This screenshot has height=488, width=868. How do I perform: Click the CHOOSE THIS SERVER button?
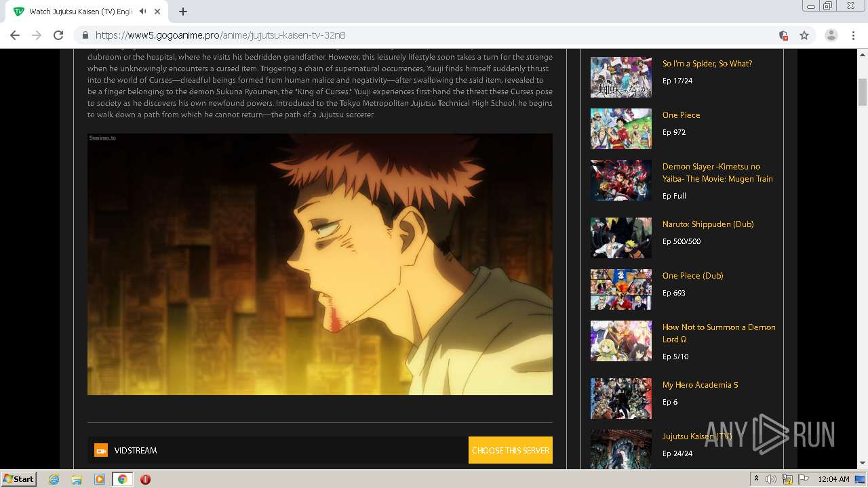(x=511, y=450)
